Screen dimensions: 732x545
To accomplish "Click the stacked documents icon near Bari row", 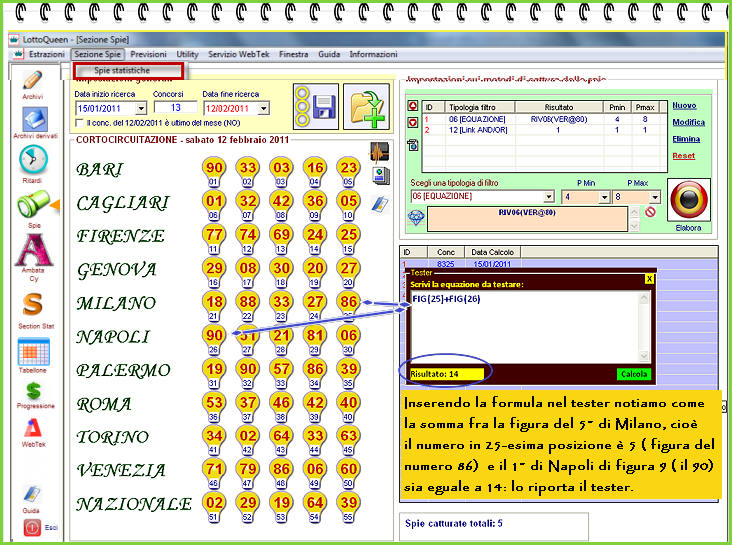I will pyautogui.click(x=380, y=176).
